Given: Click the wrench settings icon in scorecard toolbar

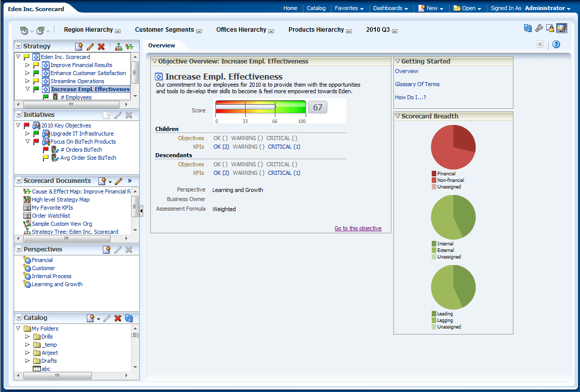Looking at the screenshot, I should [539, 29].
